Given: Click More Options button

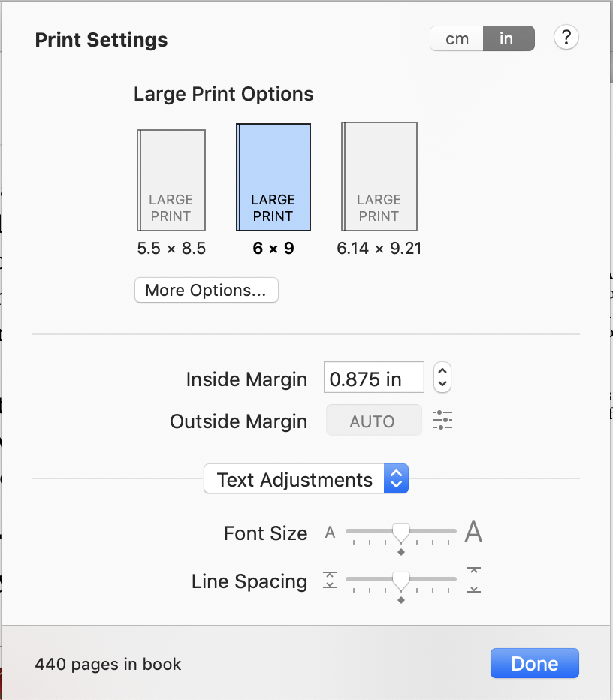Looking at the screenshot, I should click(206, 291).
